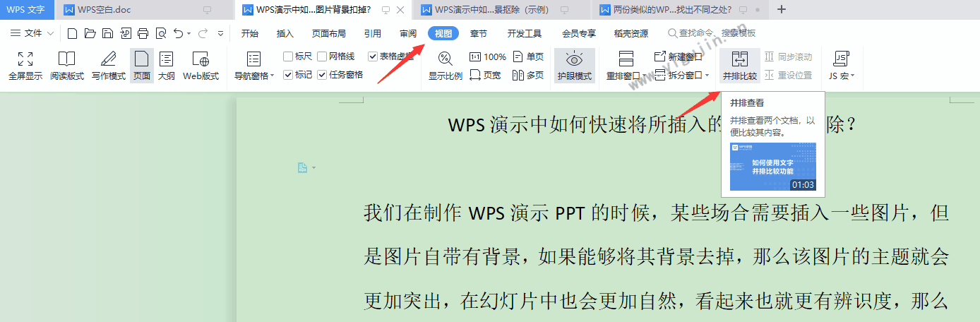Click 并排比较 side-by-side compare
The image size is (980, 322).
click(740, 66)
